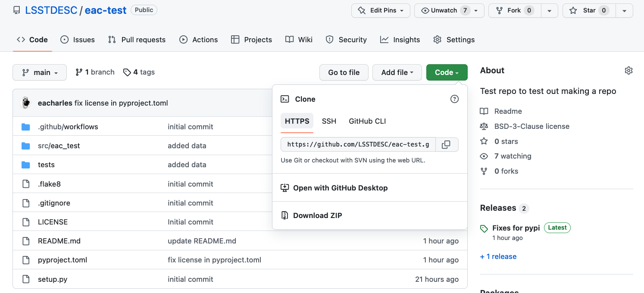The height and width of the screenshot is (293, 644).
Task: Open the main branch selector dropdown
Action: (40, 72)
